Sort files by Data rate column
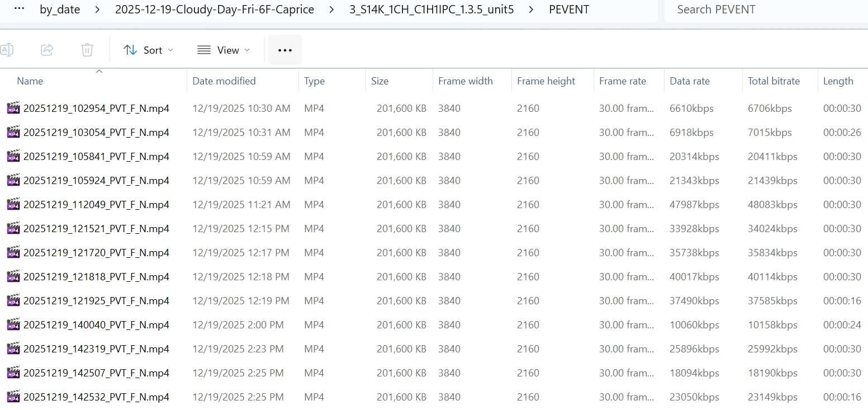Screen dimensions: 868x410 click(690, 81)
